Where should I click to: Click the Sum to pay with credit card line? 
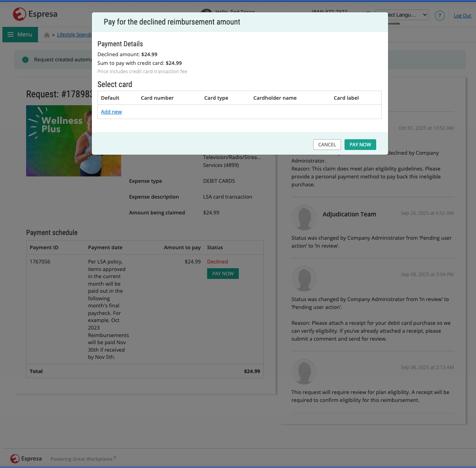pyautogui.click(x=140, y=63)
